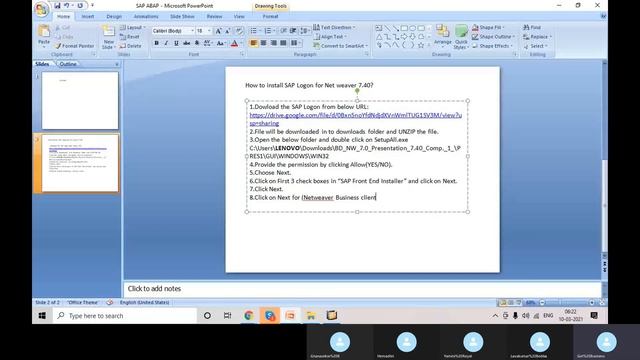640x360 pixels.
Task: Open the Replace dropdown
Action: [537, 37]
